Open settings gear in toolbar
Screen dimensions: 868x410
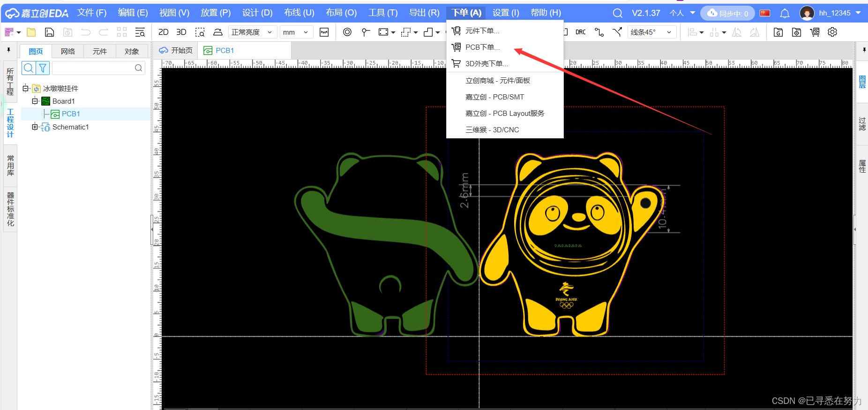point(832,32)
